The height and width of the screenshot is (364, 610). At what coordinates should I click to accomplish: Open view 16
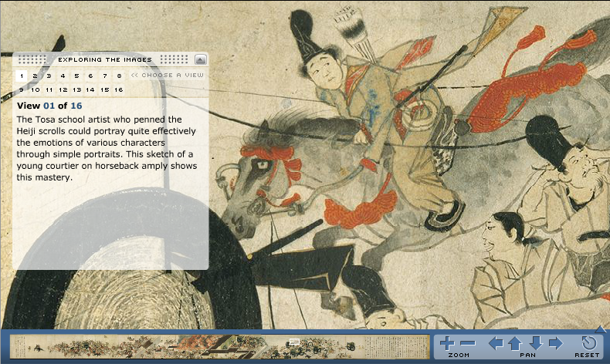click(119, 89)
